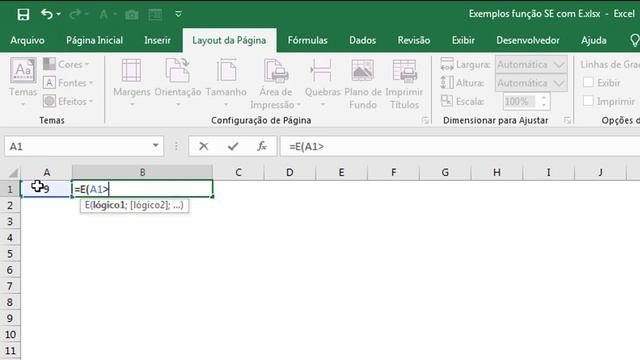
Task: Open the Undo history dropdown arrow
Action: 59,14
